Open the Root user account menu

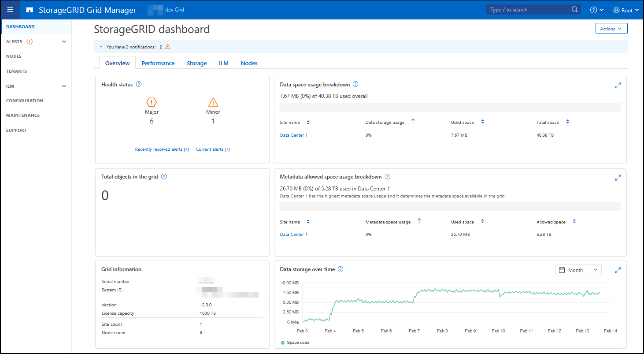tap(625, 10)
